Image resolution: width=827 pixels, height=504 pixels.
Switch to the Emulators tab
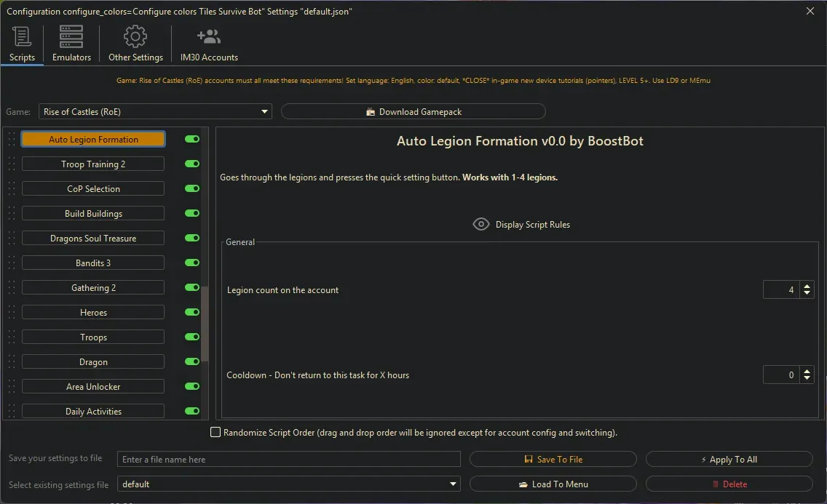[71, 44]
